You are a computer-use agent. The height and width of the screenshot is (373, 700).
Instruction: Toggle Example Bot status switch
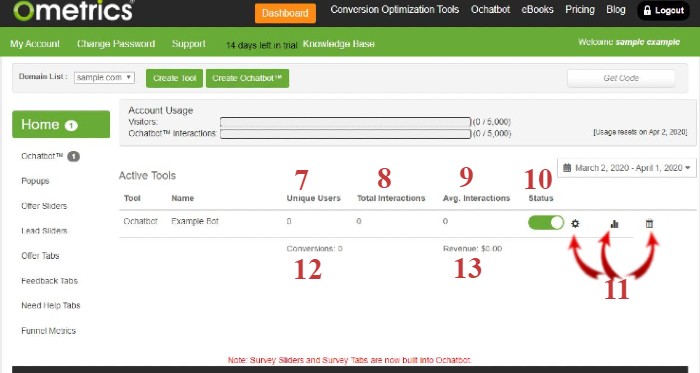[546, 222]
